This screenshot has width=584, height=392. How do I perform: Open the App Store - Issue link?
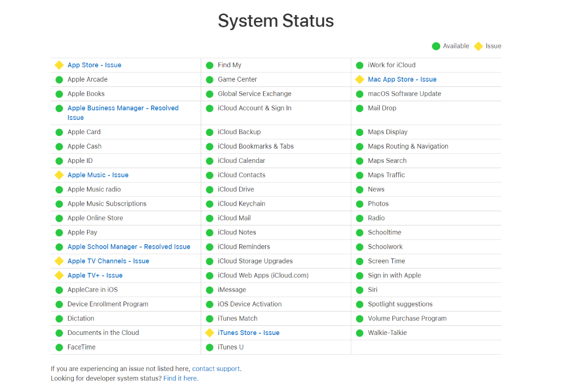pos(94,65)
